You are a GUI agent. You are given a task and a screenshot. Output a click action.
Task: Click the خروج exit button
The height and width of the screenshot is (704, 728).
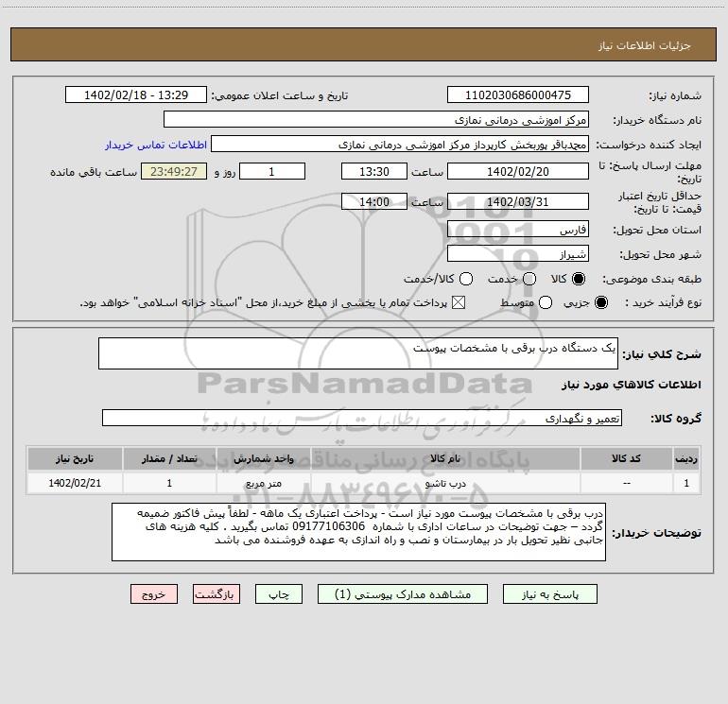154,594
